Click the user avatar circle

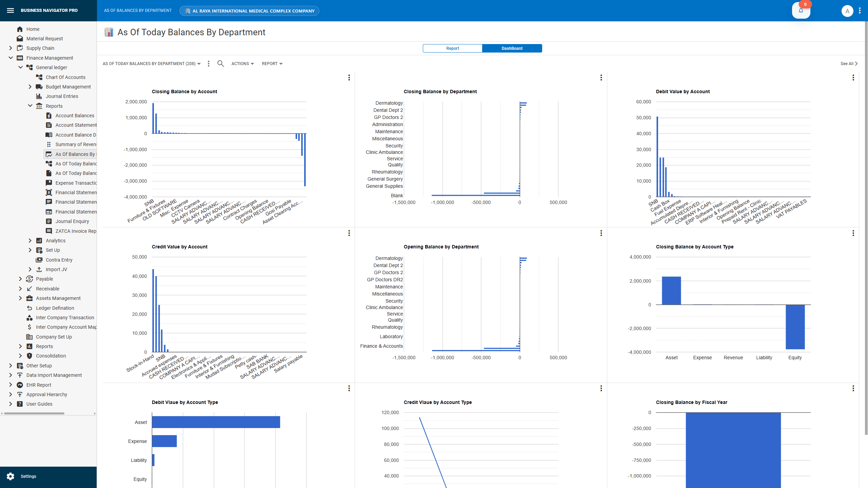[x=847, y=11]
